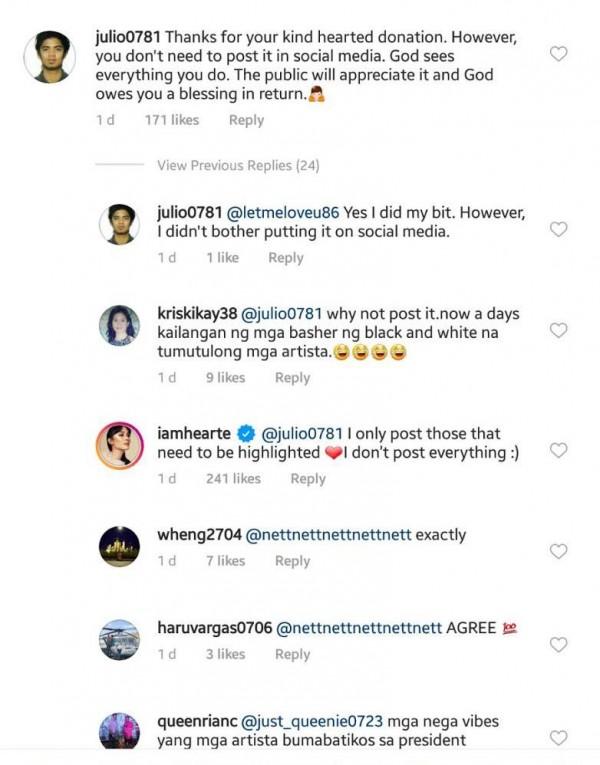The width and height of the screenshot is (600, 765).
Task: Like julio0781's reply to letmeloveu86
Action: [559, 229]
